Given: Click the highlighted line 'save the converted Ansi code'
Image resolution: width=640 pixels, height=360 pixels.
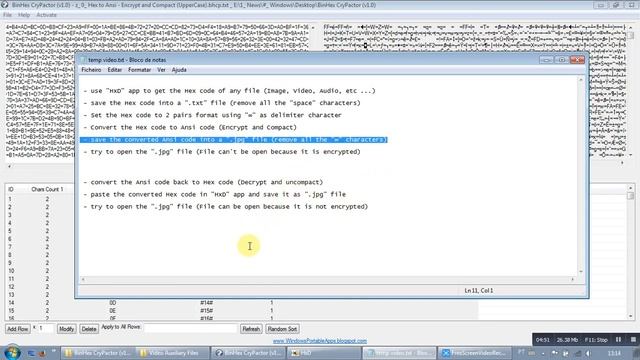Looking at the screenshot, I should coord(234,140).
